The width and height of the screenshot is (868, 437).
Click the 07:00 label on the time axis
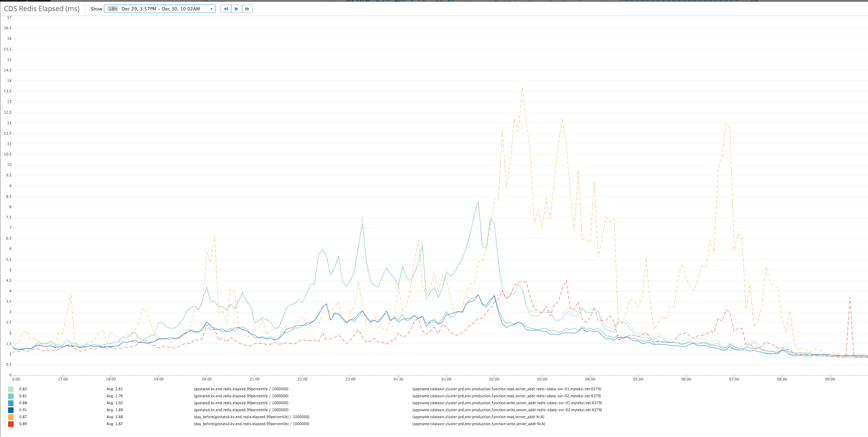734,379
